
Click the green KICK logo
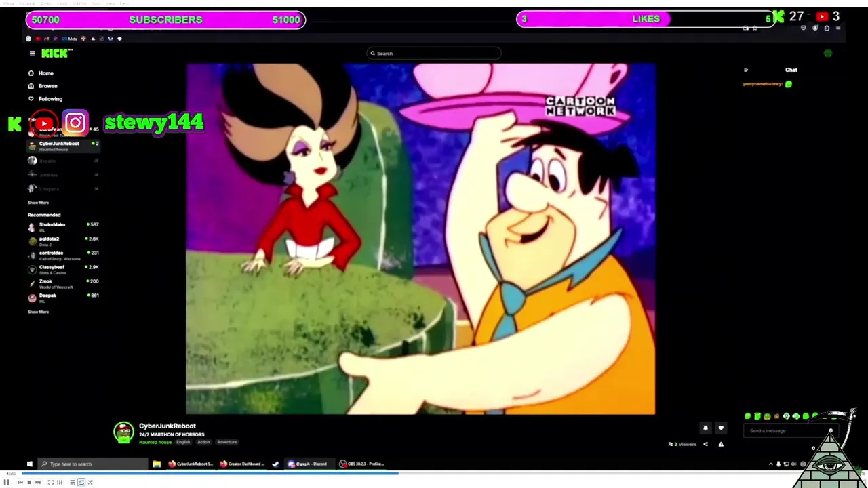pyautogui.click(x=56, y=53)
